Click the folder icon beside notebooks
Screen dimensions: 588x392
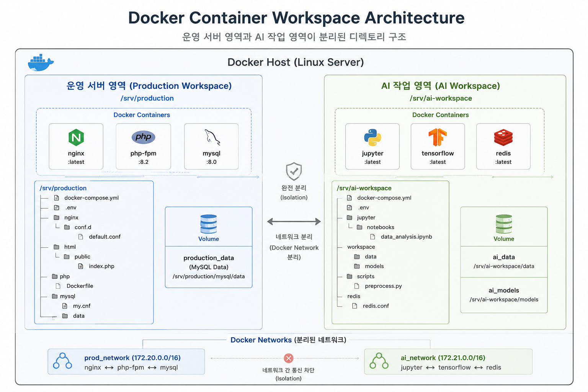click(x=359, y=227)
